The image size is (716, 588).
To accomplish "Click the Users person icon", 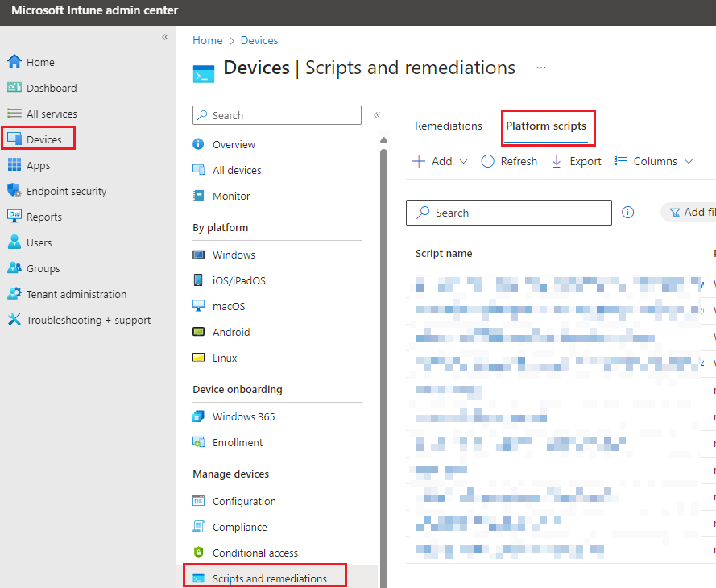I will (14, 242).
